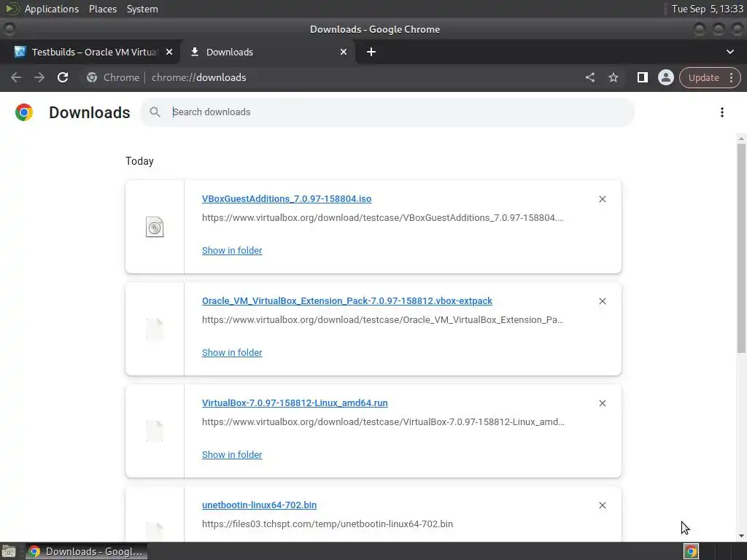This screenshot has height=560, width=747.
Task: Open the System menu
Action: point(142,9)
